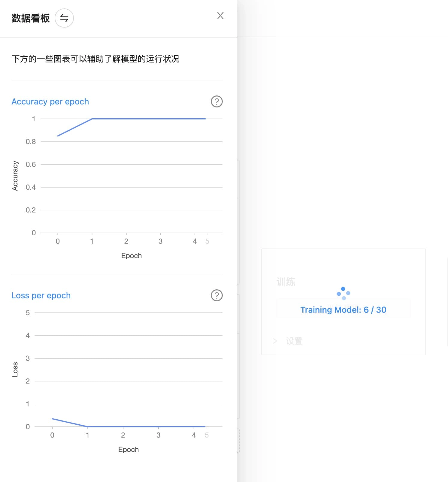
Task: Click the 设置 label in training card
Action: (x=294, y=341)
